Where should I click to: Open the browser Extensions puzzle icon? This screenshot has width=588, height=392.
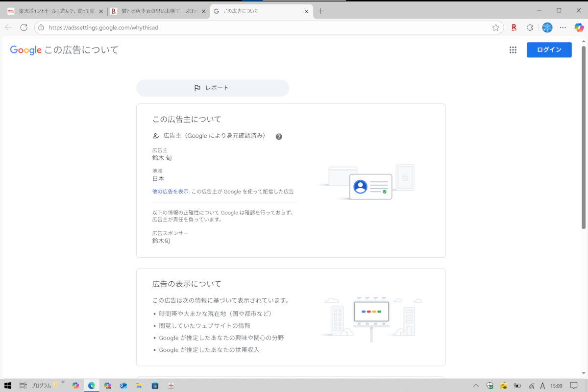coord(530,27)
